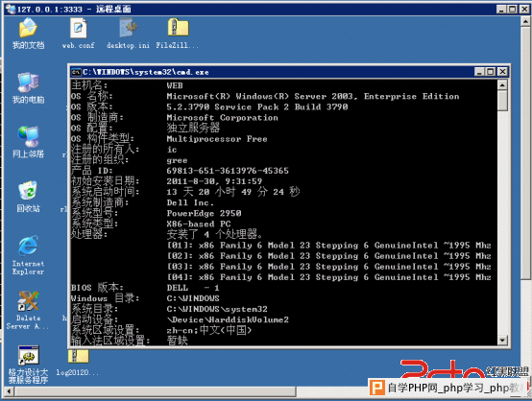Open the 我的文档 folder icon
Viewport: 532px width, 401px height.
point(28,28)
